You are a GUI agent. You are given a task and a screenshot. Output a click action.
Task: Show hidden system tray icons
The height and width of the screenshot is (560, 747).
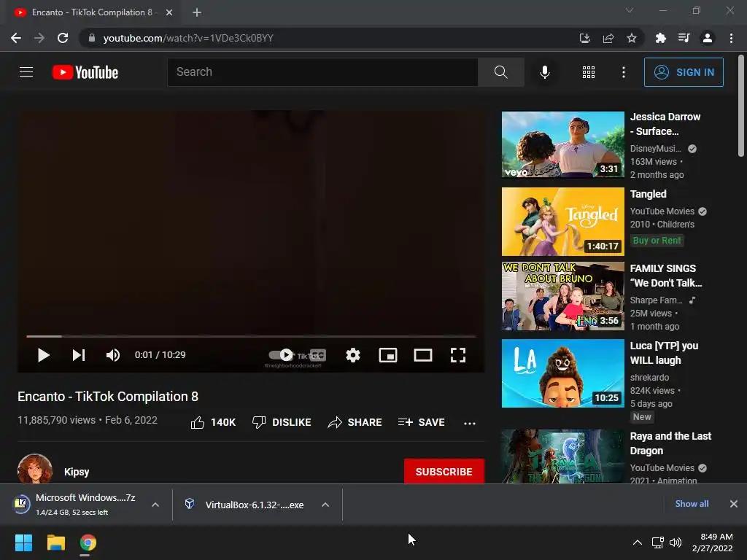(637, 542)
